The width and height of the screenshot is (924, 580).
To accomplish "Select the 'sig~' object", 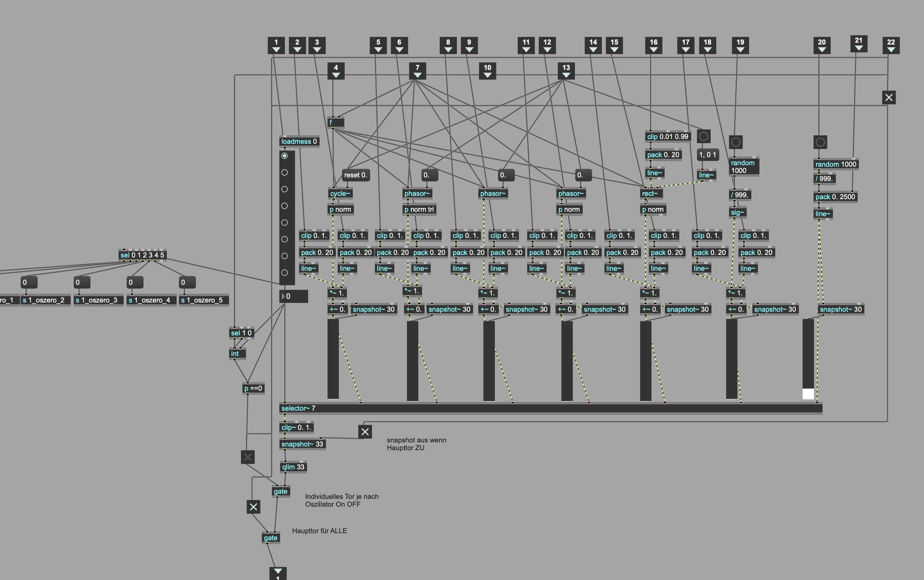I will (738, 212).
